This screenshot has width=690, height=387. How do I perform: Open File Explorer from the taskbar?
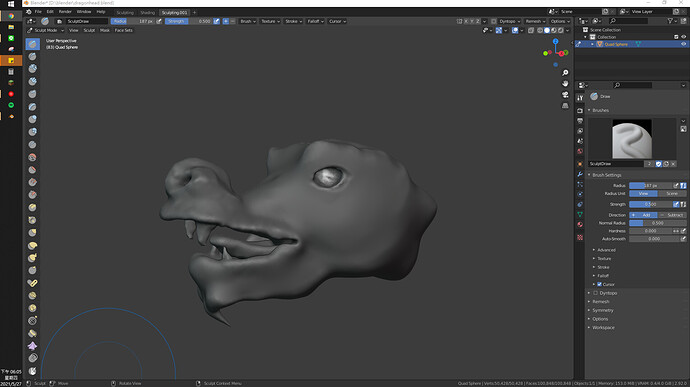click(x=11, y=27)
